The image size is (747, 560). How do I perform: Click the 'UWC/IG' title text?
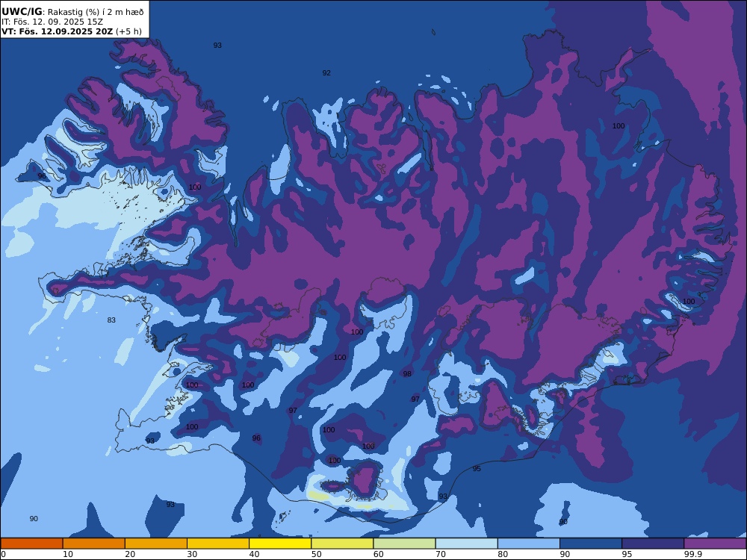(x=22, y=12)
